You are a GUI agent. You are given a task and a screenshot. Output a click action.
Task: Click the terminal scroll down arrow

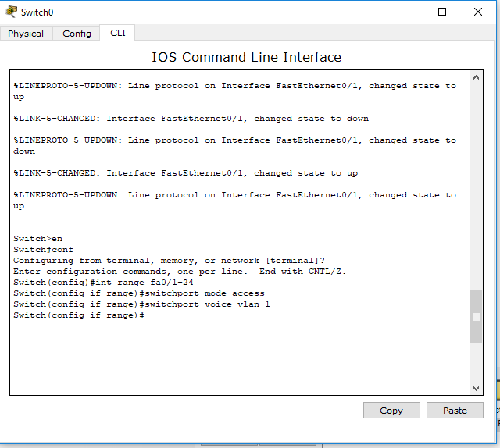[476, 388]
